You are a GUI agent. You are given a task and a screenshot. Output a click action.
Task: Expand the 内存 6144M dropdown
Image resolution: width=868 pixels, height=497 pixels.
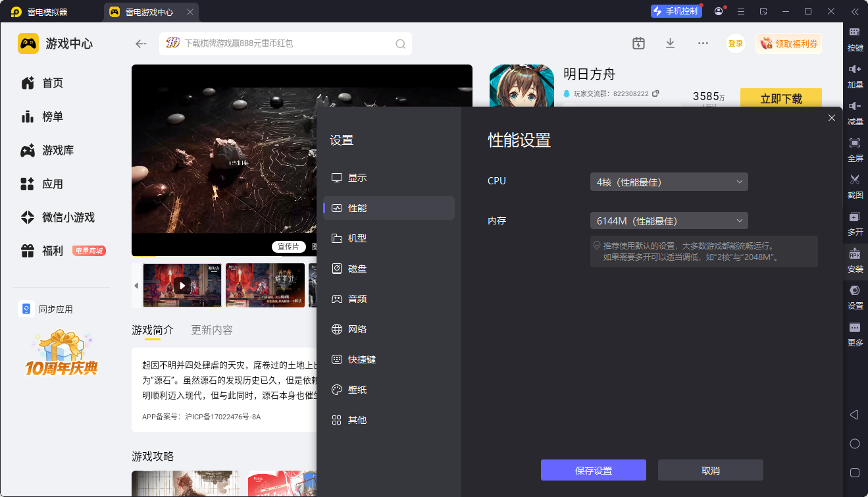point(669,221)
